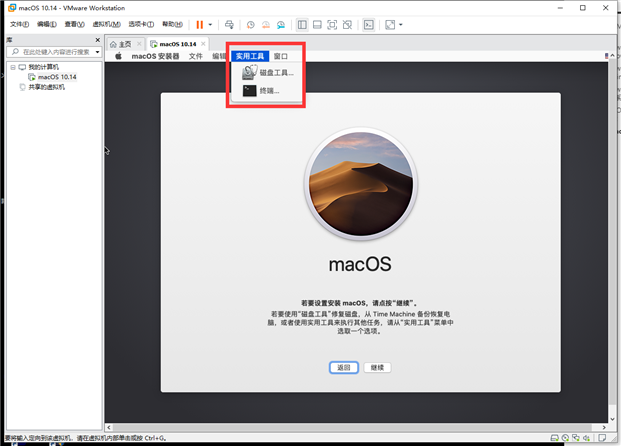This screenshot has height=446, width=621.
Task: Click the stretch guest display icon
Action: tap(390, 25)
